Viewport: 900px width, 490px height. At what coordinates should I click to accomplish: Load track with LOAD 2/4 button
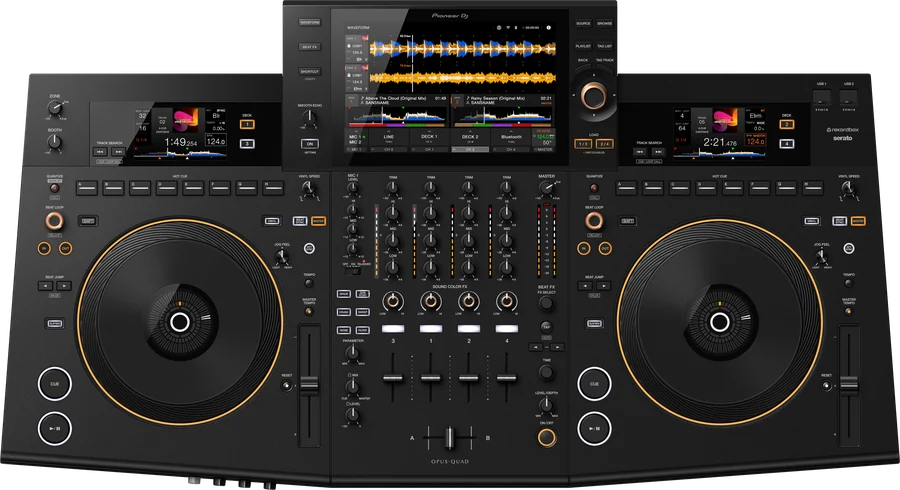[605, 144]
